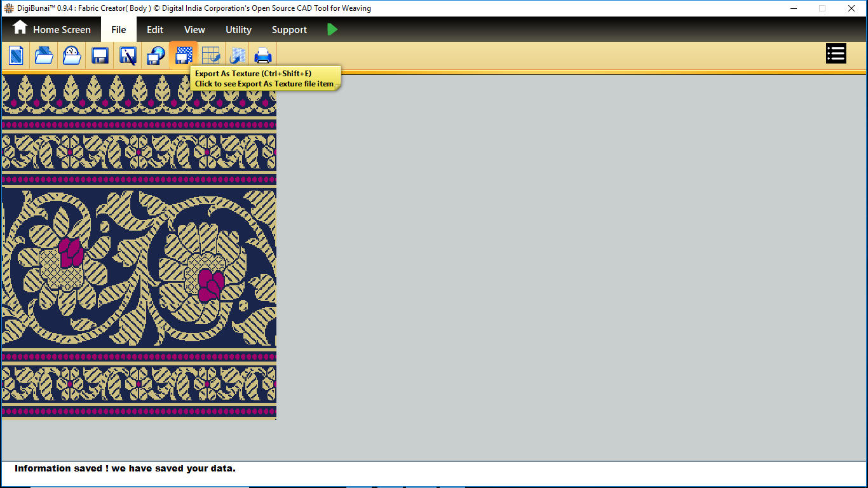Image resolution: width=868 pixels, height=488 pixels.
Task: Click the Export As Texture icon
Action: [184, 55]
